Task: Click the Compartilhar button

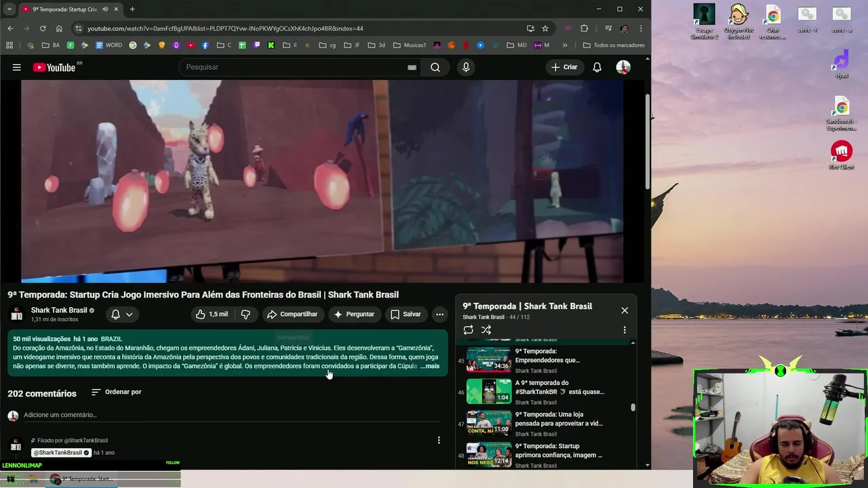Action: (x=292, y=314)
